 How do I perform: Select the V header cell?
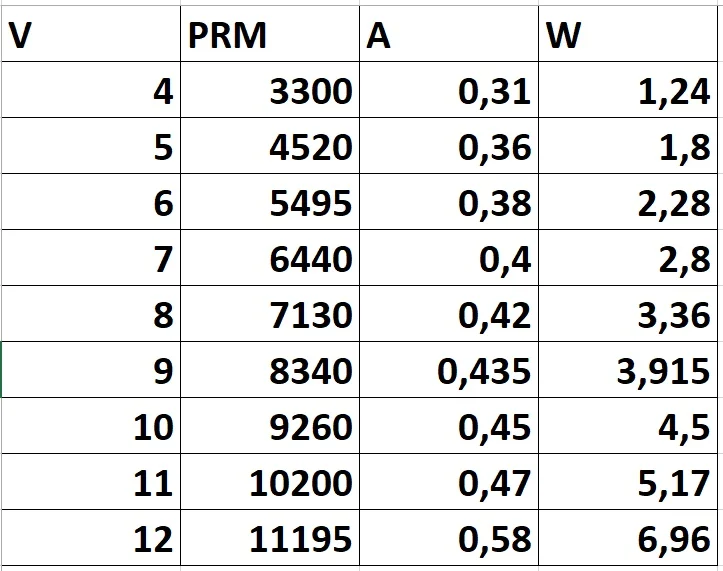coord(91,34)
